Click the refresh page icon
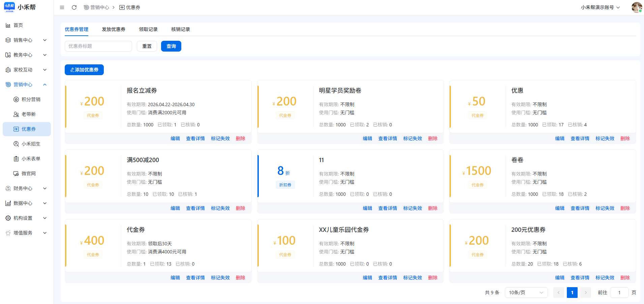This screenshot has width=644, height=304. (x=74, y=7)
